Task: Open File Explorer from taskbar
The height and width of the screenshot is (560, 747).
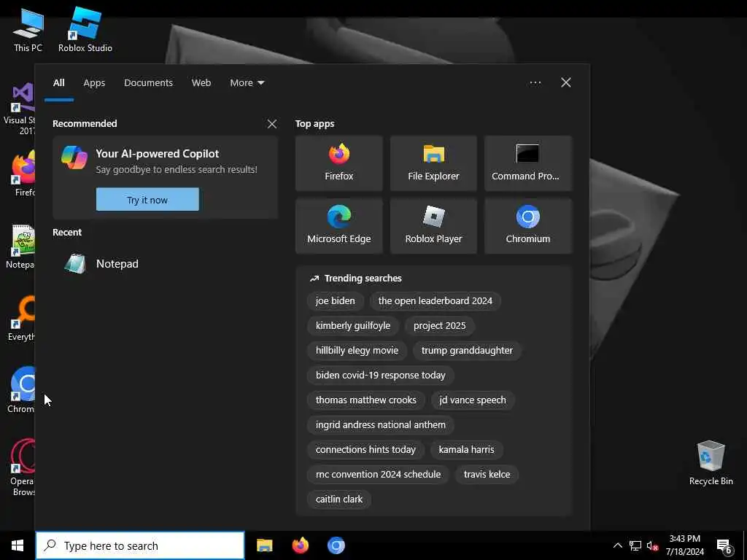Action: 264,545
